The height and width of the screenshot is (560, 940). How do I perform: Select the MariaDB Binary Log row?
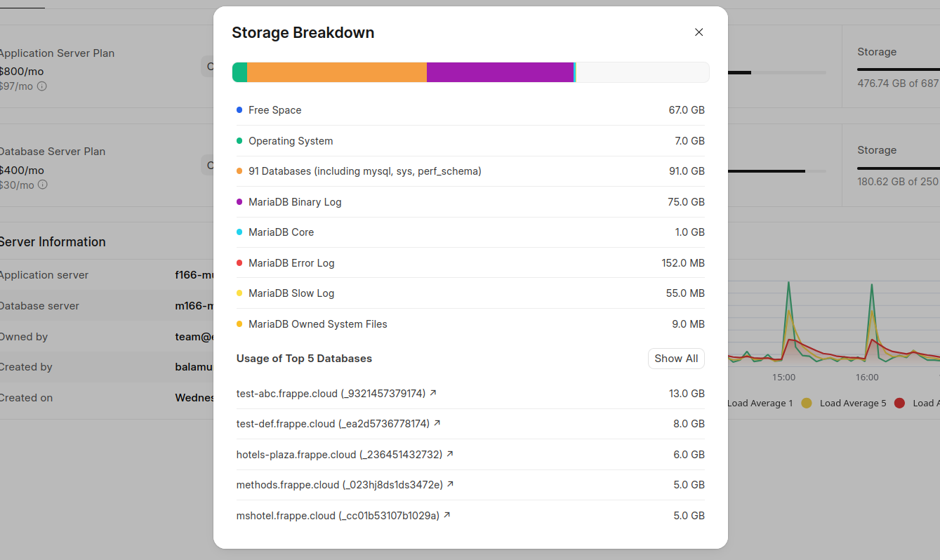pyautogui.click(x=470, y=202)
